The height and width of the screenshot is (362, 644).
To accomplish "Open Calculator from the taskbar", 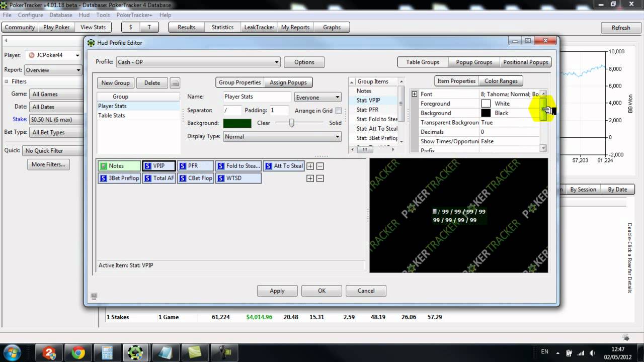I will (x=106, y=352).
